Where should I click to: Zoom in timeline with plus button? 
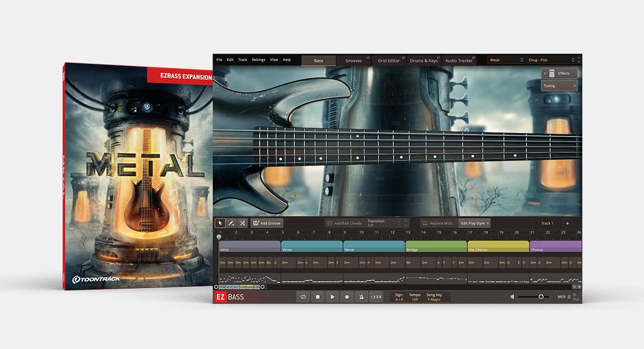coord(579,287)
